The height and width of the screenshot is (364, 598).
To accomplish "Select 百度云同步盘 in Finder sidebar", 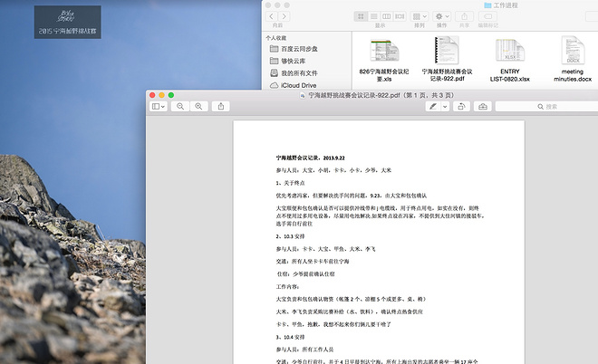I will 294,49.
